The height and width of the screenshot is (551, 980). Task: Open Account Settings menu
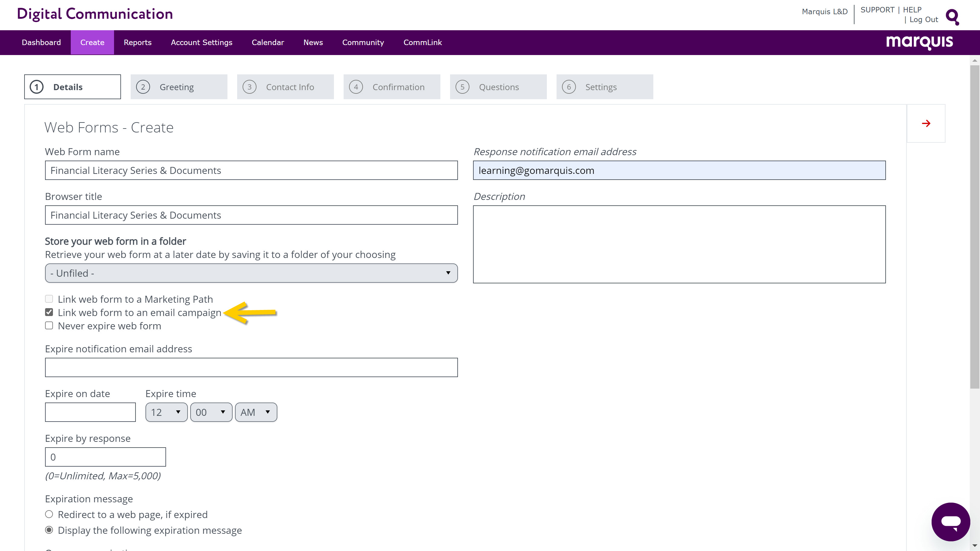[201, 42]
